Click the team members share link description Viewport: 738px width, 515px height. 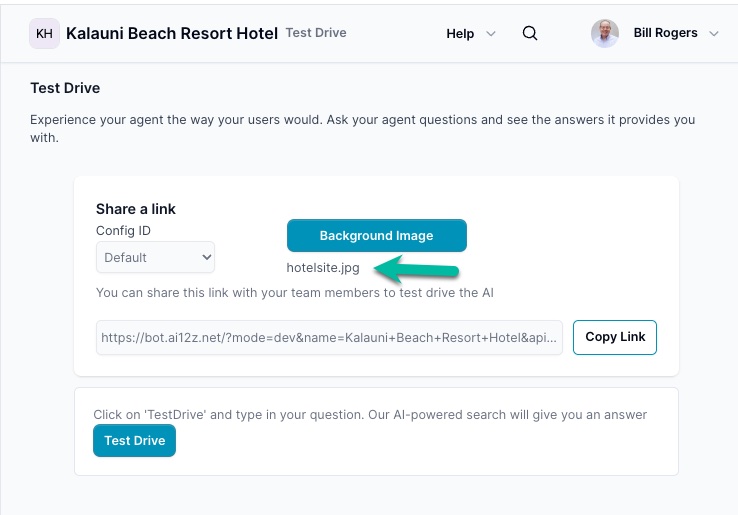[295, 293]
